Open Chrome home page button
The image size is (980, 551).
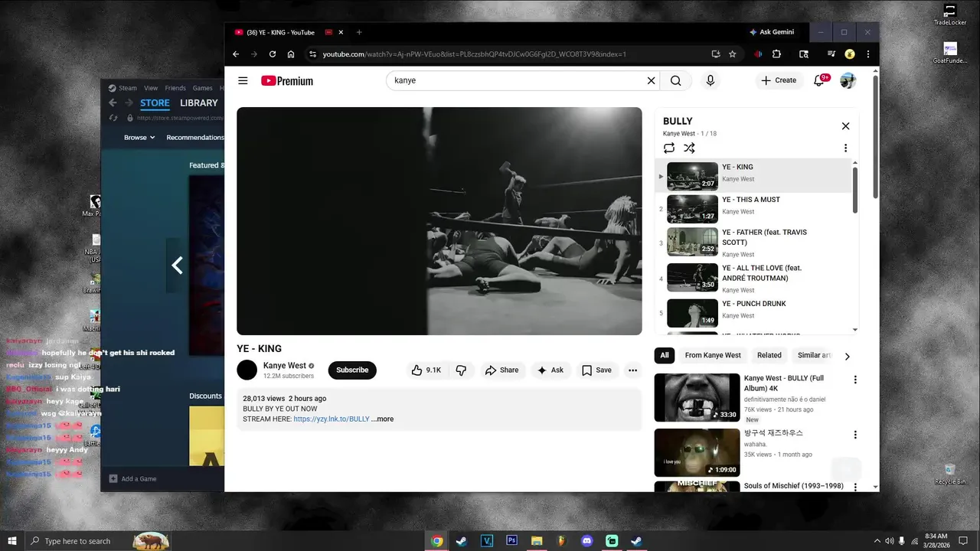[x=291, y=54]
